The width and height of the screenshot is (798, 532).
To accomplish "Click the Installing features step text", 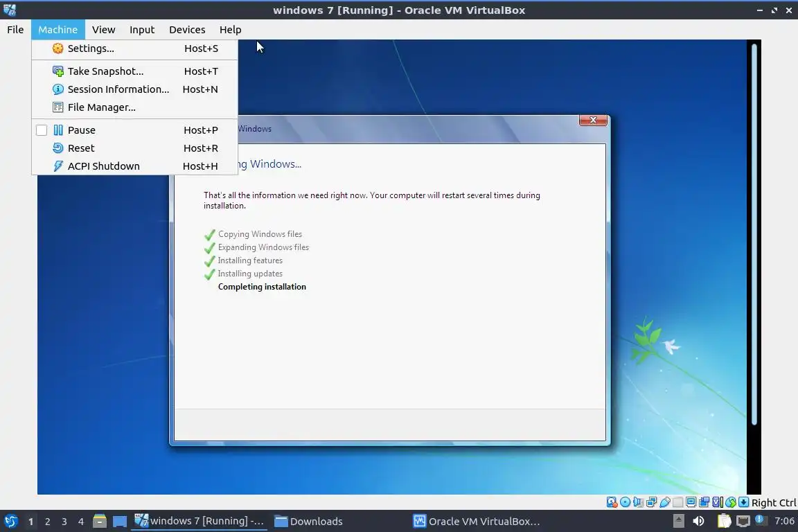I will click(x=250, y=260).
